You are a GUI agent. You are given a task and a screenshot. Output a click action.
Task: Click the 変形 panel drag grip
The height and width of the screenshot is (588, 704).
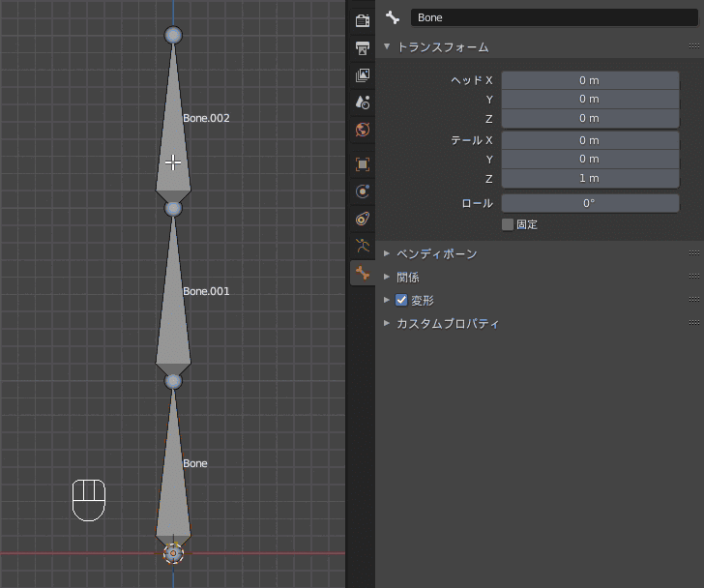point(694,299)
